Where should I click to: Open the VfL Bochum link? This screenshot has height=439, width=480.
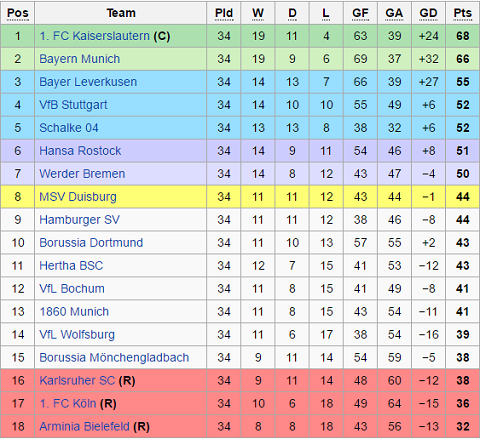point(72,289)
